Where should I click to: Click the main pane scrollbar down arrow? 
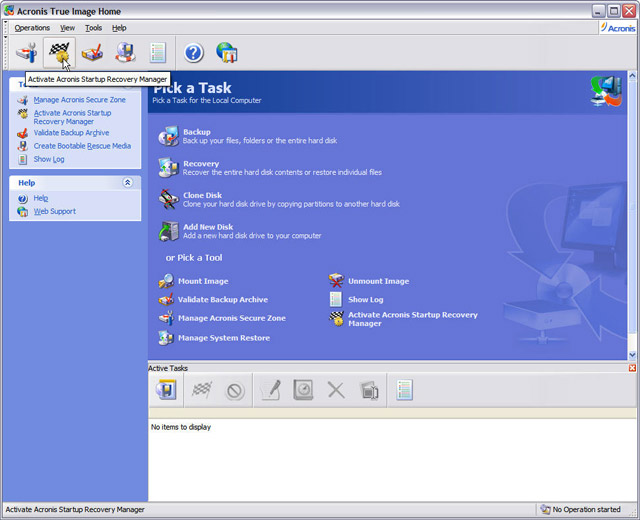pos(632,355)
